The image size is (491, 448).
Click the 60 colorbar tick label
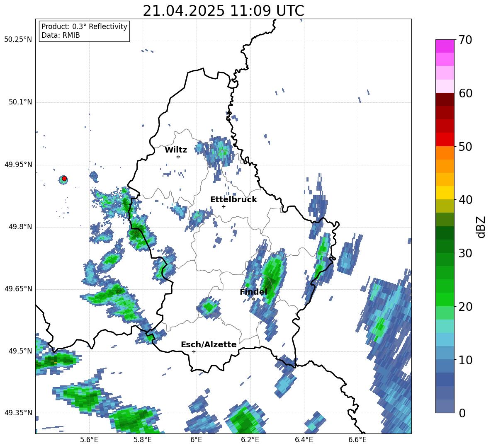[465, 93]
